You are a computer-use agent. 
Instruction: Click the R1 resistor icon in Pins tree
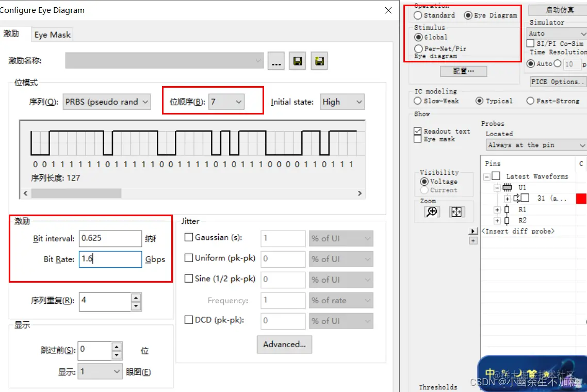click(507, 209)
